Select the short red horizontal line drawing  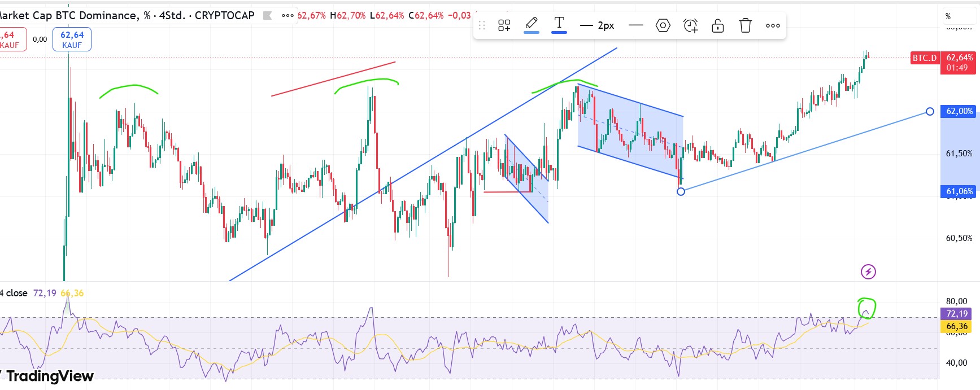tap(508, 192)
